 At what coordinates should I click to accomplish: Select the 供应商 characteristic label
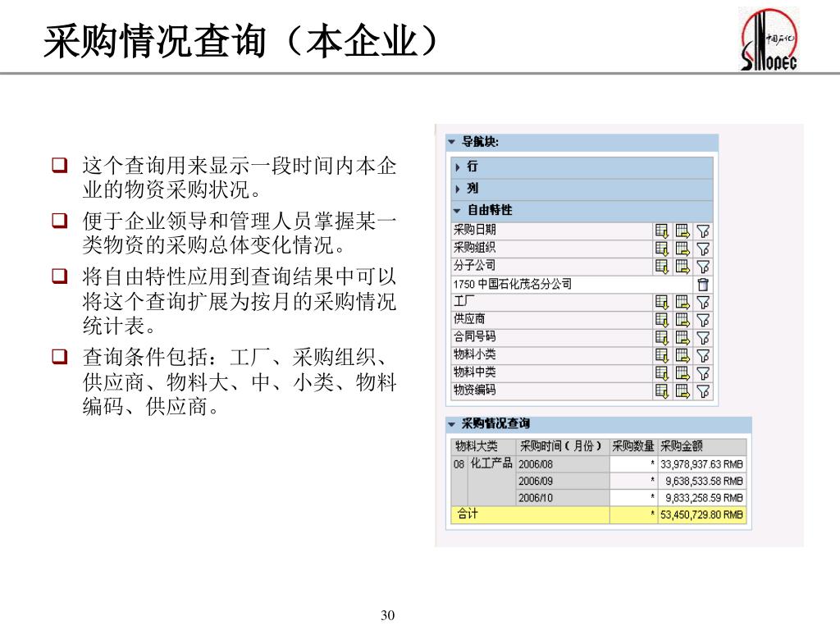(x=469, y=319)
